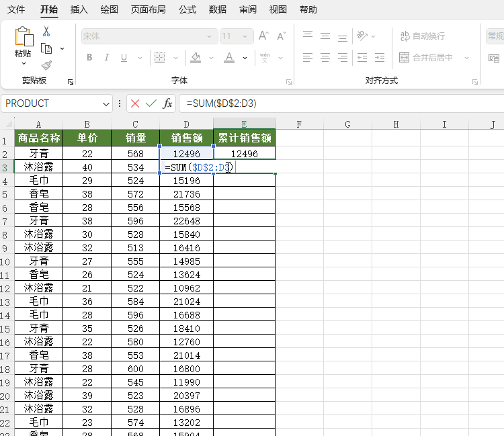This screenshot has height=436, width=504.
Task: Switch to the 审阅 tab
Action: pyautogui.click(x=248, y=9)
